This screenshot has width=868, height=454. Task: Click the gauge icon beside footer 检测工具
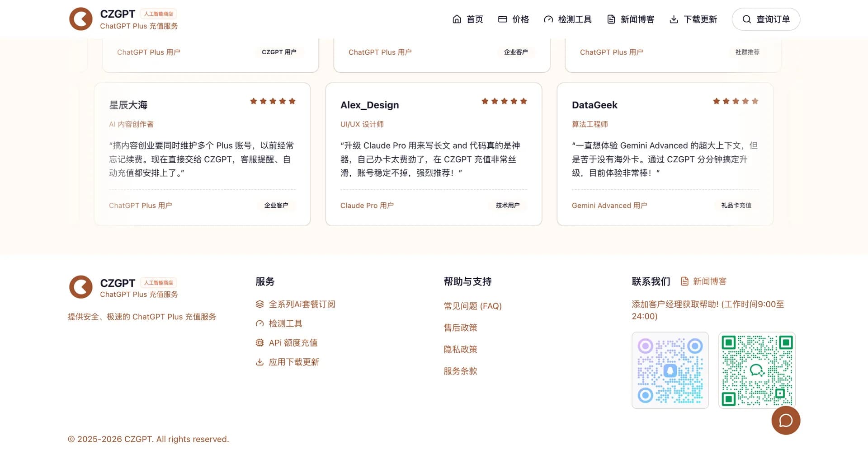(x=259, y=323)
